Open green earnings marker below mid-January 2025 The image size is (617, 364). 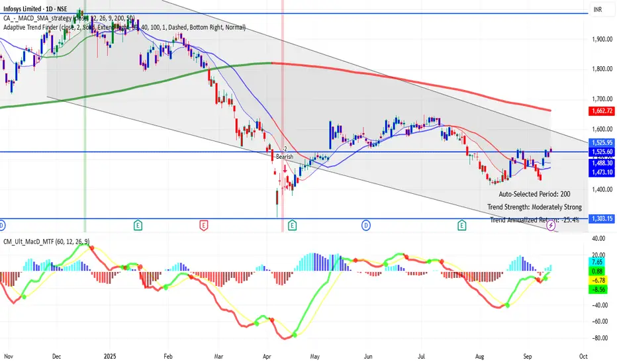click(x=138, y=226)
